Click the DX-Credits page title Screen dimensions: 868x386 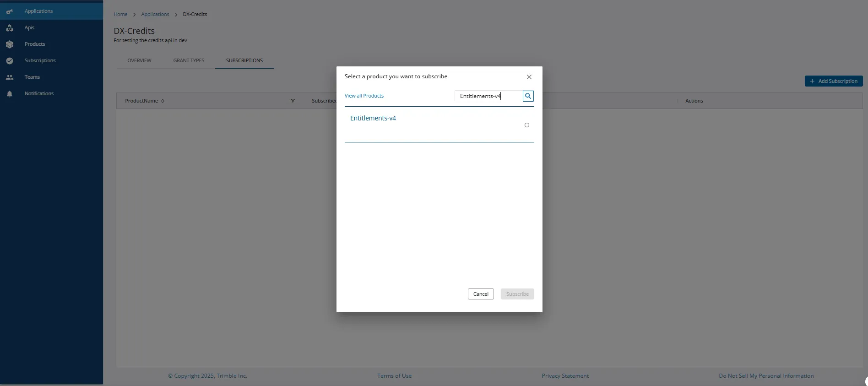tap(134, 31)
